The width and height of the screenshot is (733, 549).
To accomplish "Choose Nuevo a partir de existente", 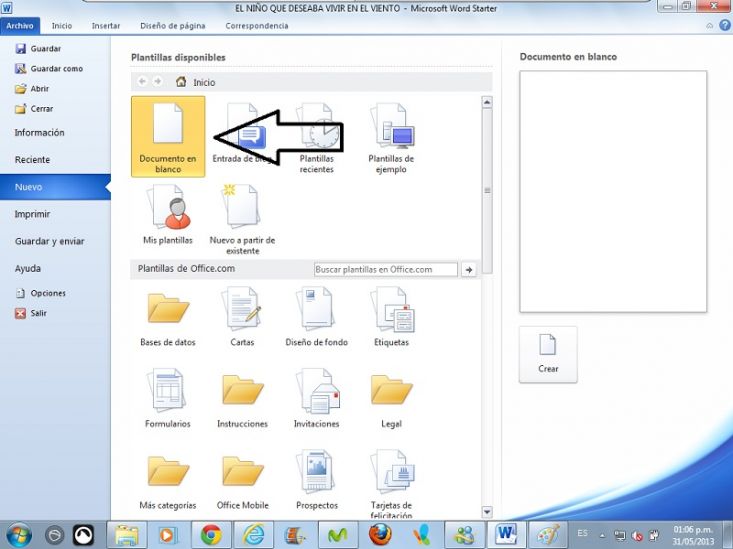I will 242,219.
